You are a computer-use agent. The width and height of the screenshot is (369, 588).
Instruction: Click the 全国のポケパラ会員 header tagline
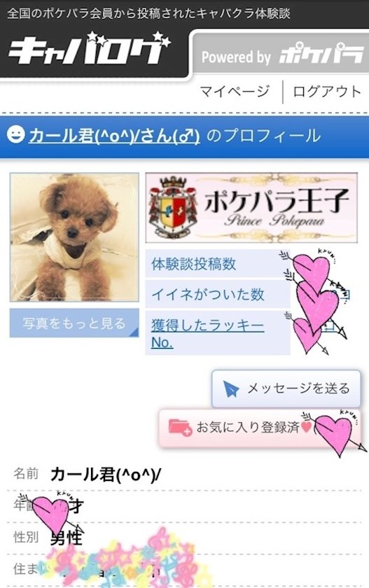(148, 13)
